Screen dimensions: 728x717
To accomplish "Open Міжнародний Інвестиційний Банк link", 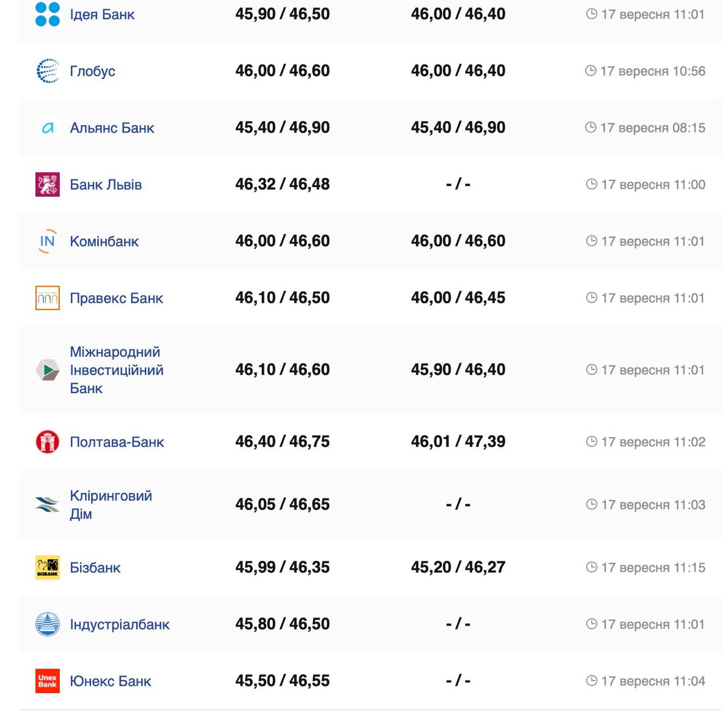I will (116, 370).
